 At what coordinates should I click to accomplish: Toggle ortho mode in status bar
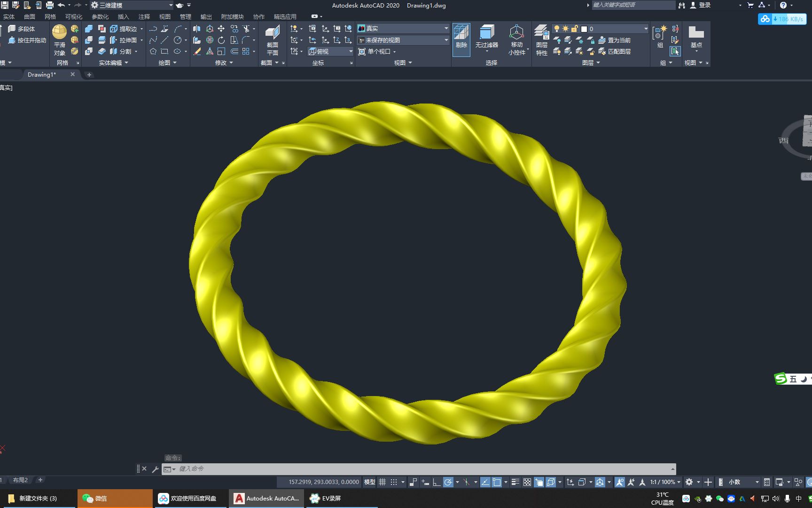point(437,482)
